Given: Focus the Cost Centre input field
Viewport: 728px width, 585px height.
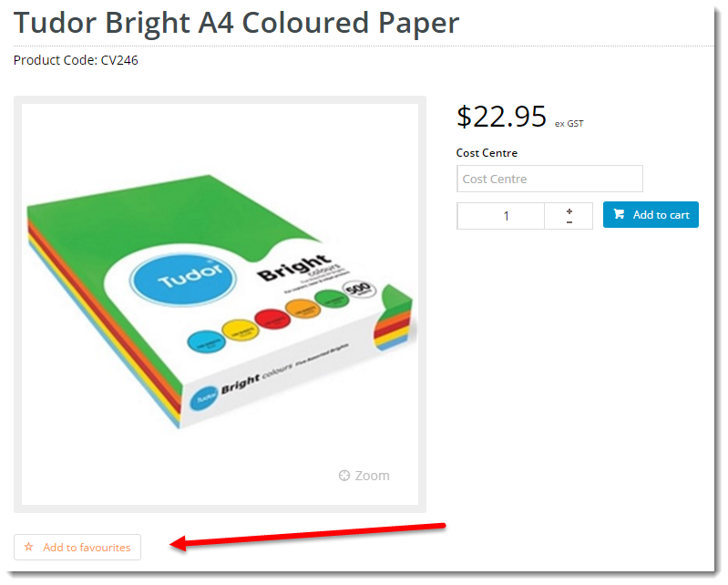Looking at the screenshot, I should pyautogui.click(x=549, y=179).
